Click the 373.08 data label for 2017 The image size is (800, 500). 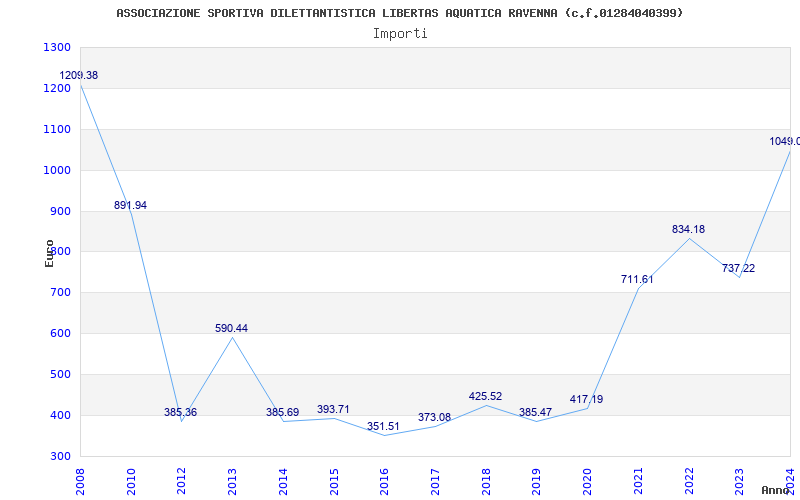pyautogui.click(x=434, y=418)
